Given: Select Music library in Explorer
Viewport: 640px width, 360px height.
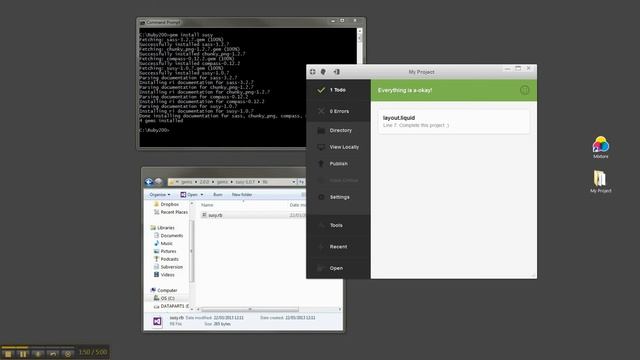Looking at the screenshot, I should (x=163, y=243).
